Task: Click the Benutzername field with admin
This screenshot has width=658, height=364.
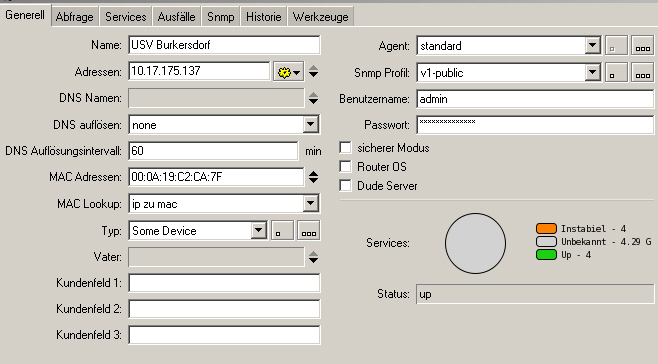Action: tap(535, 99)
